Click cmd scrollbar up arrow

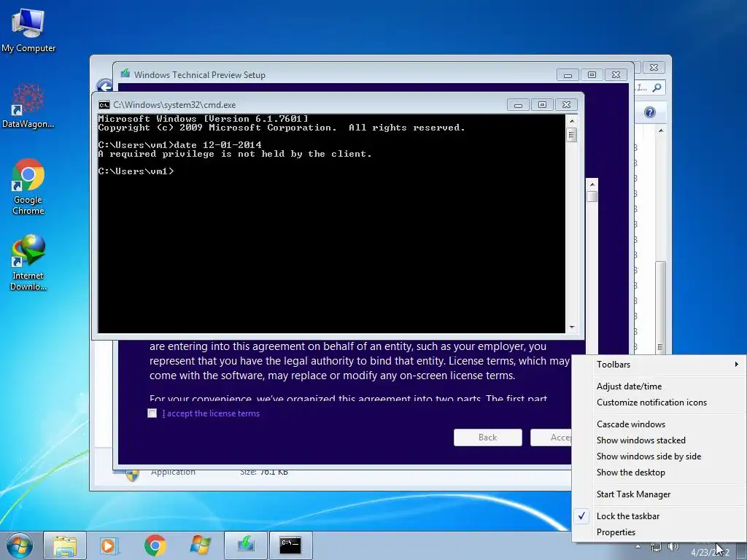pyautogui.click(x=572, y=121)
